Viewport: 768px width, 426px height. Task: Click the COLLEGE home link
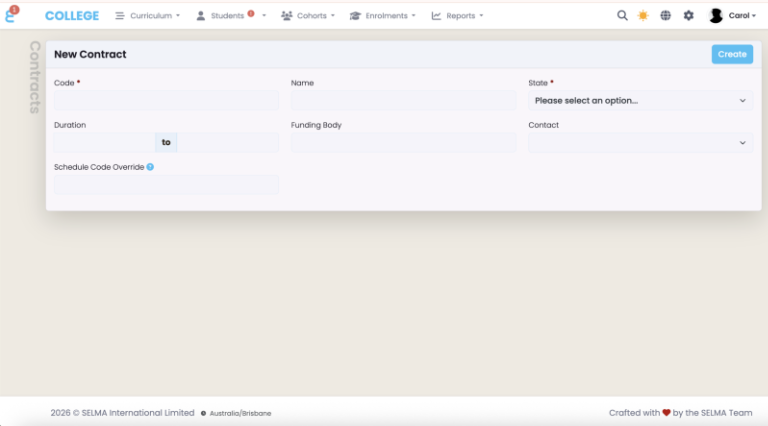click(x=72, y=16)
